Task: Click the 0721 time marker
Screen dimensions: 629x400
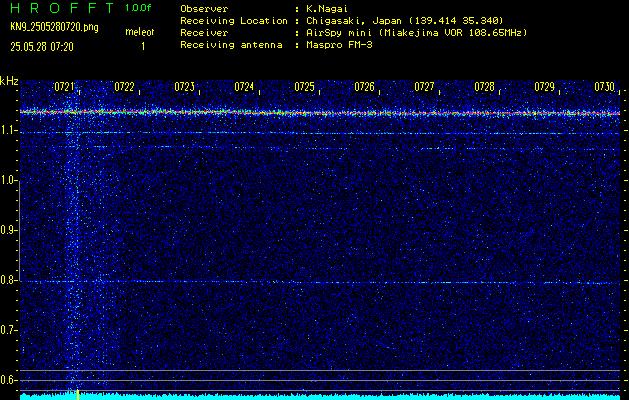Action: 64,87
